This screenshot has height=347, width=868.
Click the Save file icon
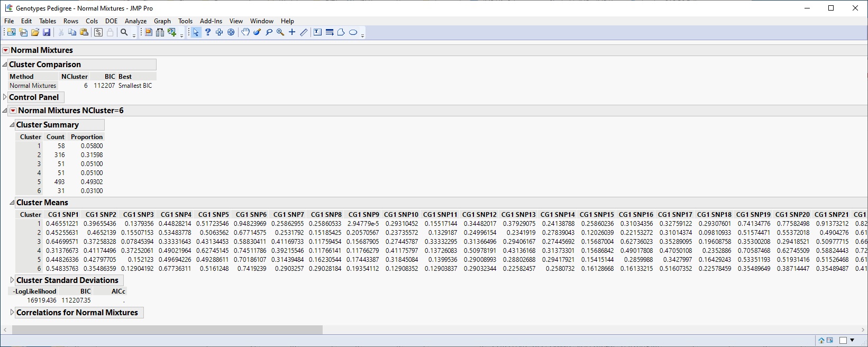[47, 32]
